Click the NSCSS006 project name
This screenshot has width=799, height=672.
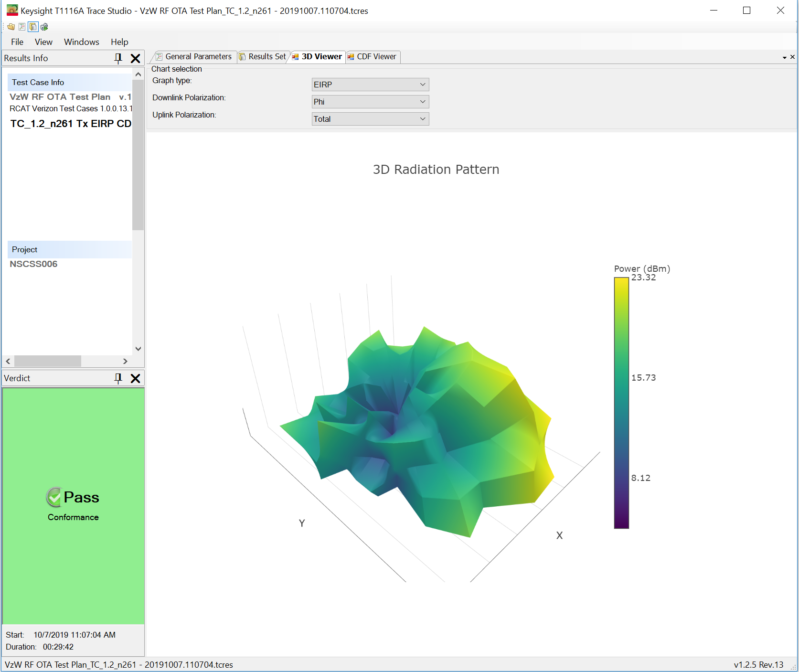[33, 264]
